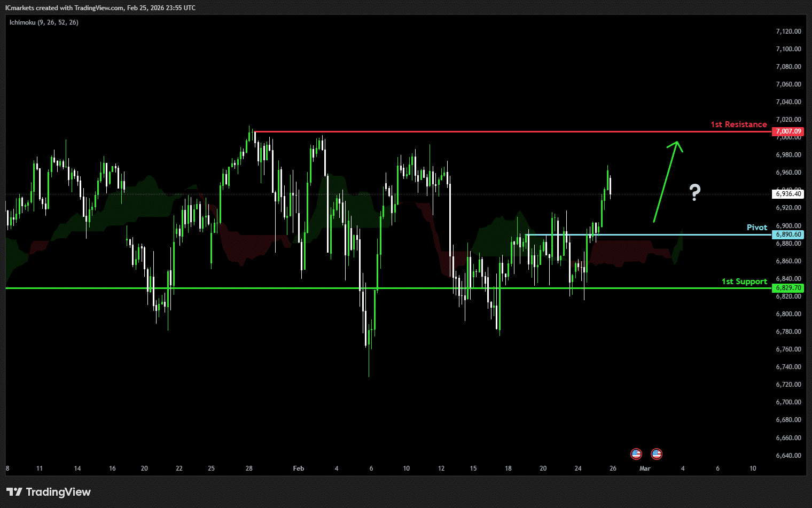Select the blue 6,890.60 pivot price tag

[788, 235]
